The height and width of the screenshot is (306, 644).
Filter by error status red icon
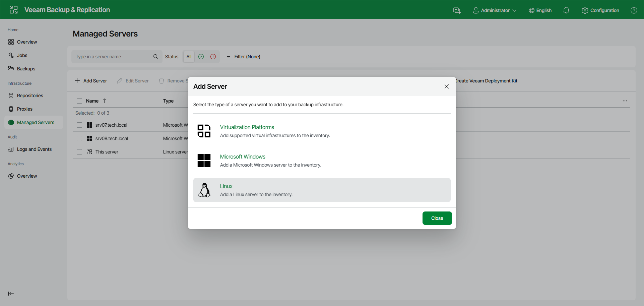pyautogui.click(x=213, y=57)
